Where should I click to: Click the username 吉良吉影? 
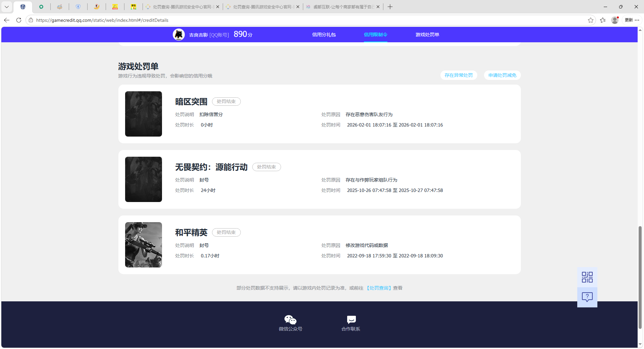click(199, 35)
